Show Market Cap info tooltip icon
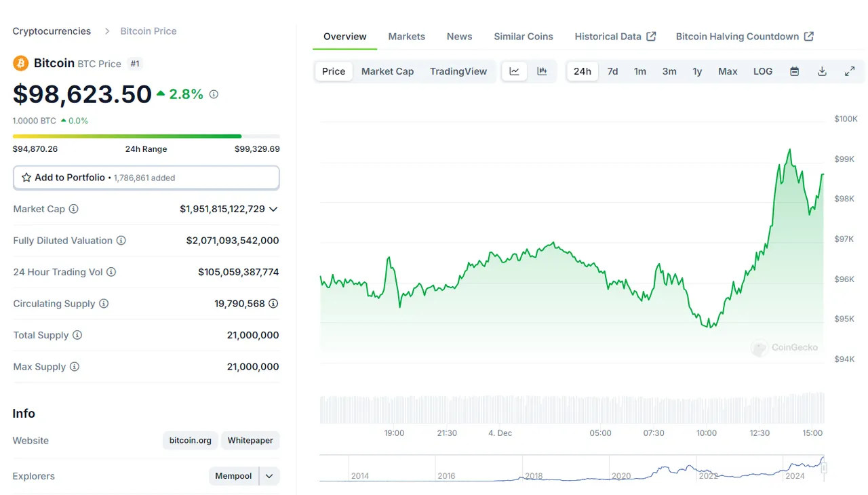The height and width of the screenshot is (495, 868). tap(73, 209)
